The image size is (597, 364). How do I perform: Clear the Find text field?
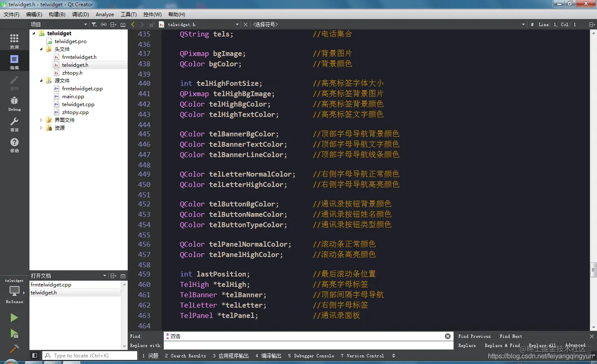(x=448, y=336)
